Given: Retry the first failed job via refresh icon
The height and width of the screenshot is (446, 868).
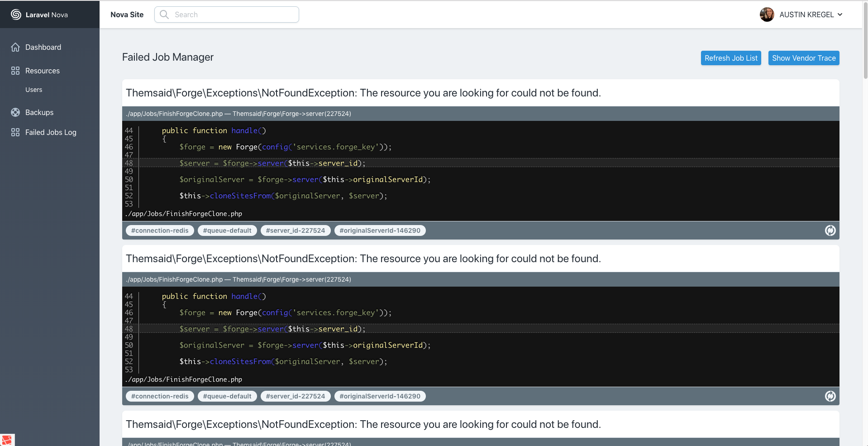Looking at the screenshot, I should [x=830, y=230].
